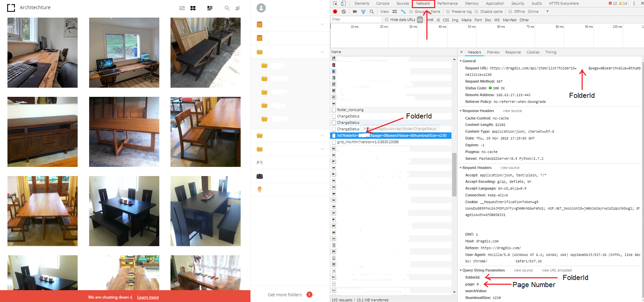Use large request rows view icon
The width and height of the screenshot is (644, 302).
[x=395, y=12]
